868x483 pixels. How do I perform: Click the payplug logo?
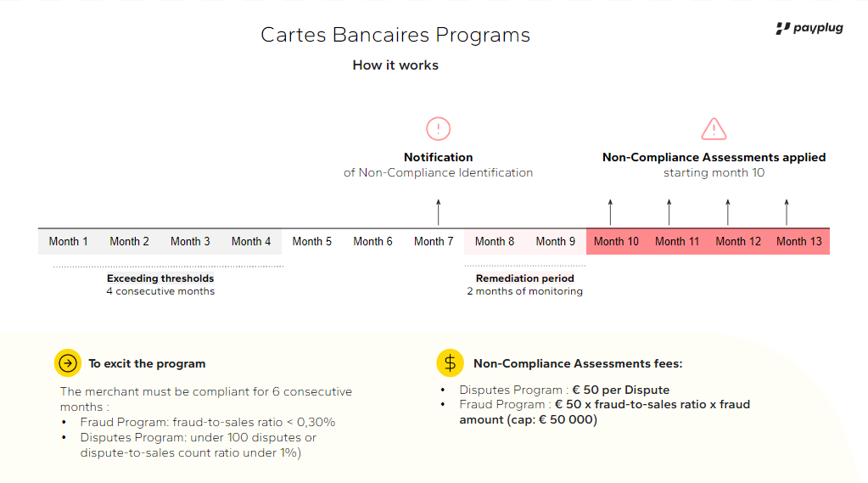coord(809,28)
